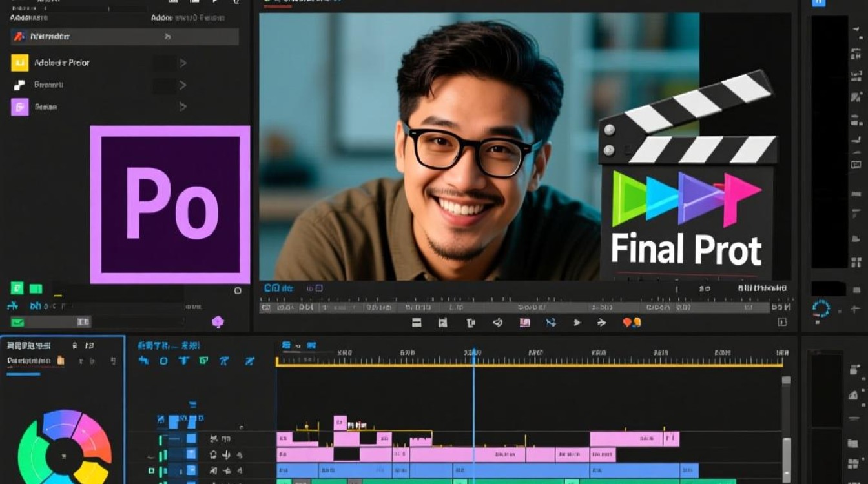Image resolution: width=868 pixels, height=484 pixels.
Task: Click the orange icon in the color panel header
Action: (x=61, y=361)
